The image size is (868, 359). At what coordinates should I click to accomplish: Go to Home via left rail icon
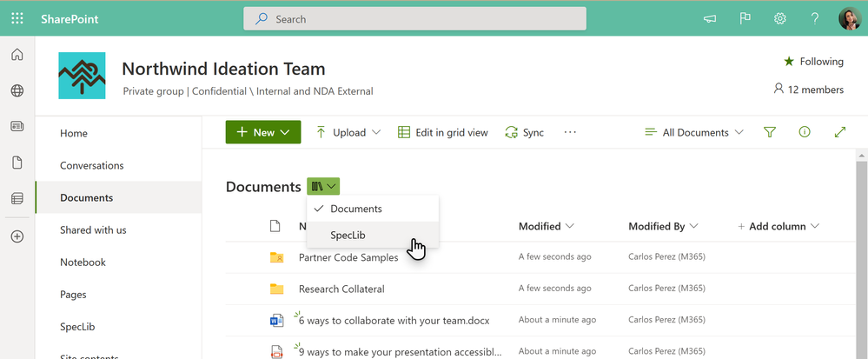coord(17,54)
